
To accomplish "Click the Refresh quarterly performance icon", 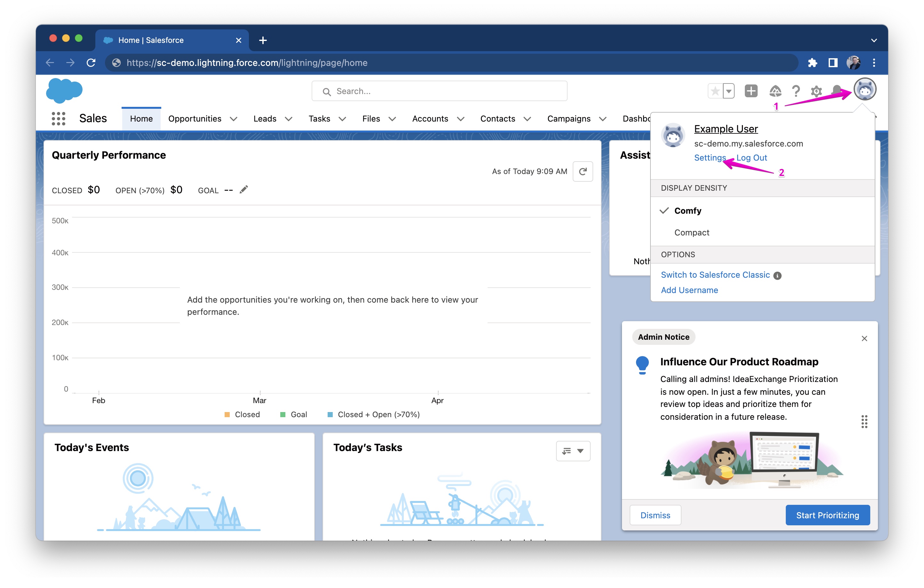I will click(583, 171).
